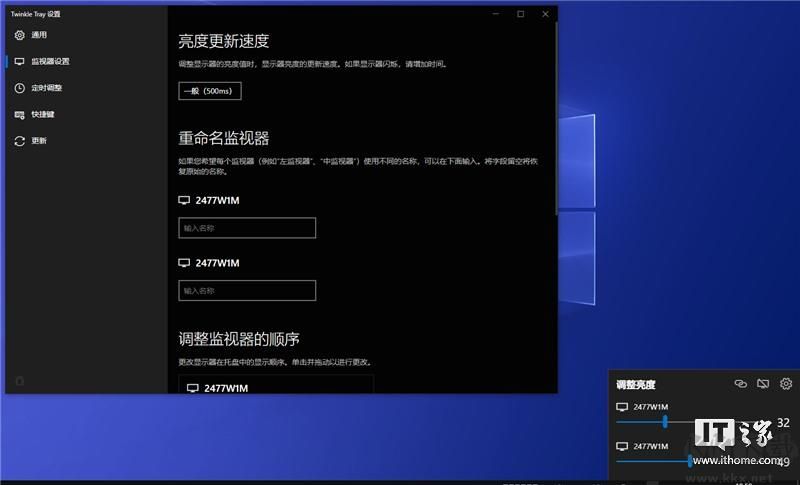This screenshot has height=485, width=800.
Task: Click the turn-off-displays icon in brightness flyout
Action: (763, 384)
